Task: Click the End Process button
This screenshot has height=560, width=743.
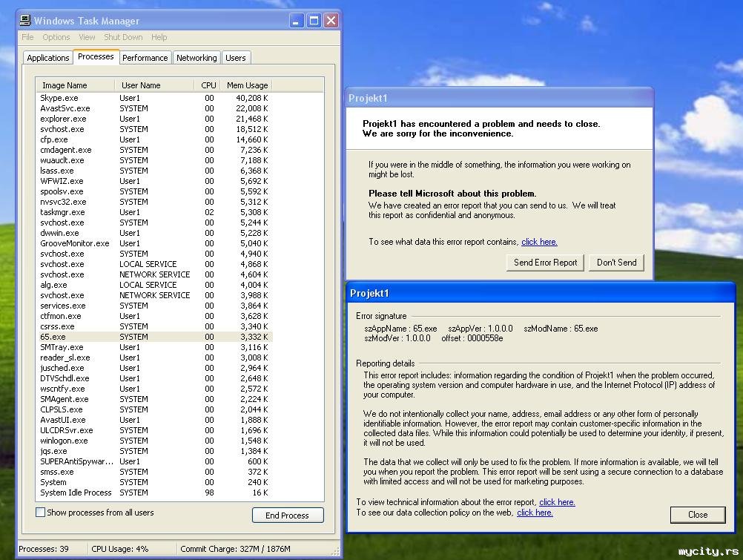Action: [x=288, y=515]
